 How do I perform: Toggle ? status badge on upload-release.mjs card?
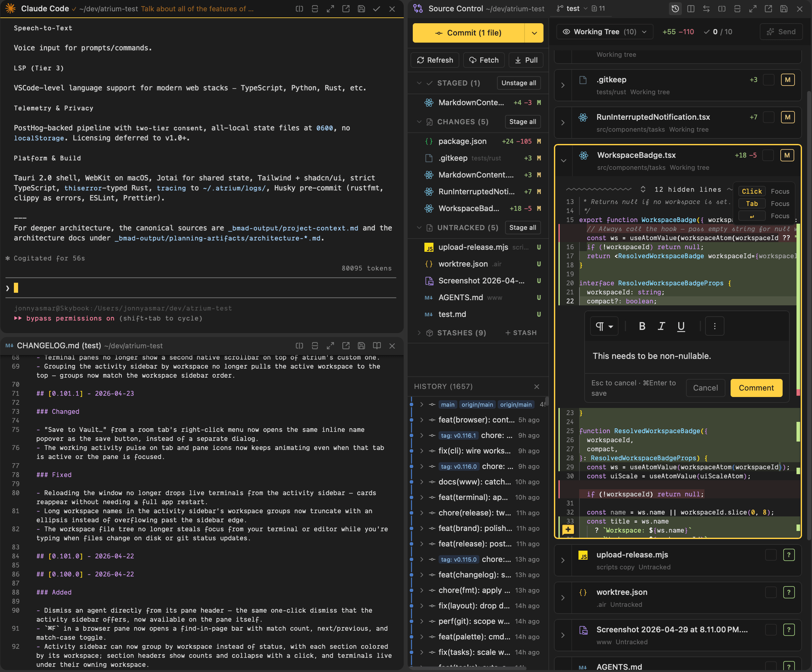[x=789, y=555]
